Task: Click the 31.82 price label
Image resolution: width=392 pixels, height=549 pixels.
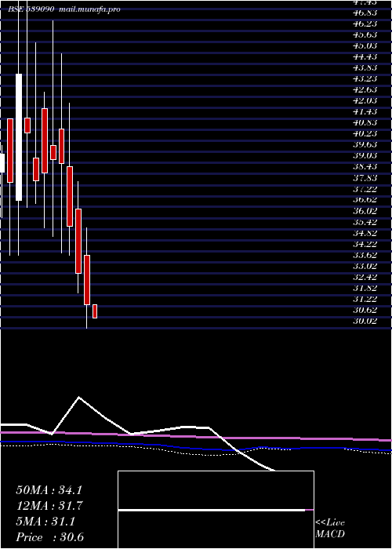Action: pyautogui.click(x=365, y=288)
